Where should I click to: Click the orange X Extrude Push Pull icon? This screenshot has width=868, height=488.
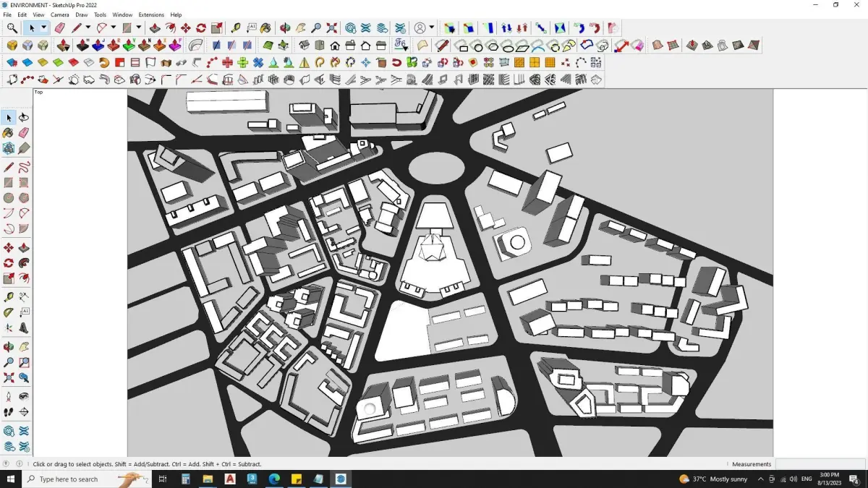click(160, 45)
